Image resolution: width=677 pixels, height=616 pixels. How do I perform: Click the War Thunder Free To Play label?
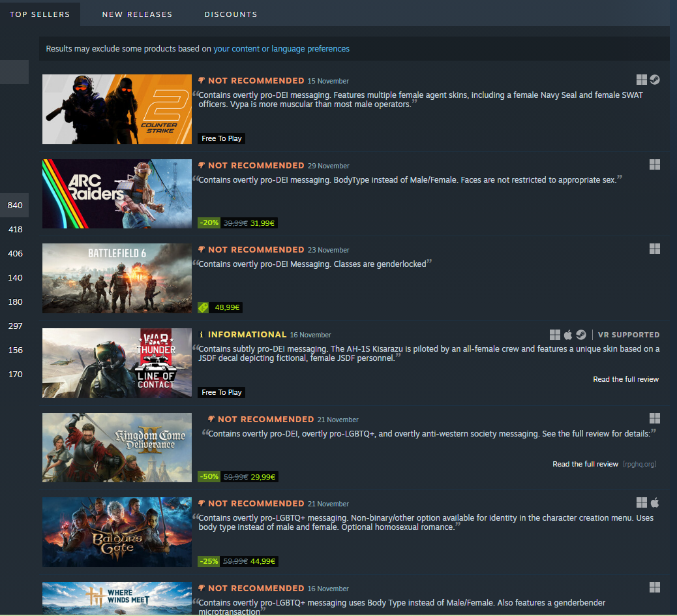(x=222, y=392)
